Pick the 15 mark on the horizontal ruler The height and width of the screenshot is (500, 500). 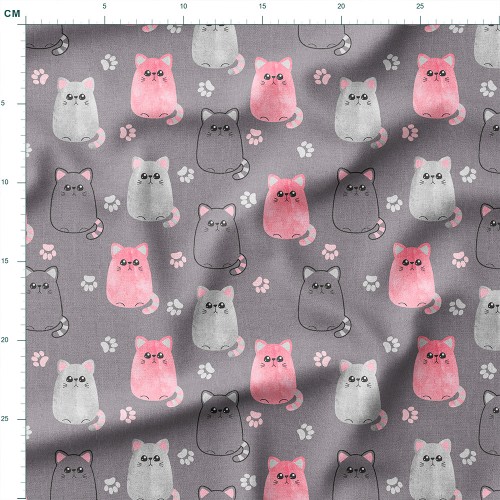point(262,6)
